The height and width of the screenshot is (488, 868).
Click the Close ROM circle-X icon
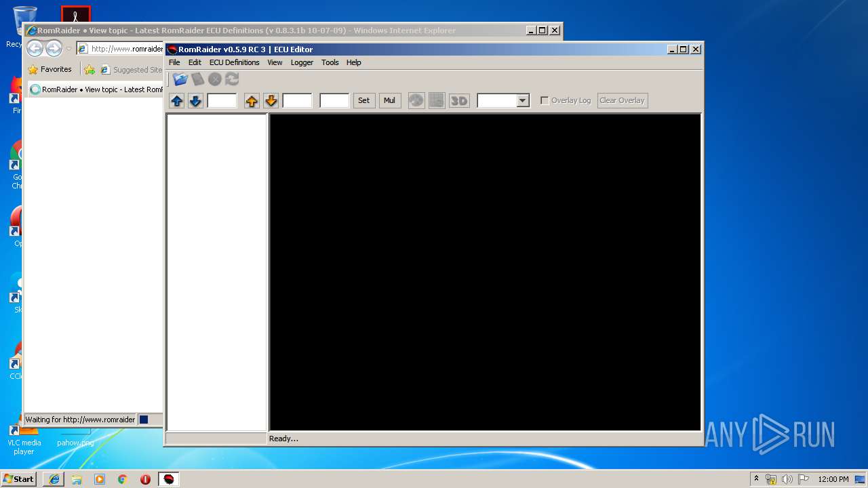[x=215, y=79]
